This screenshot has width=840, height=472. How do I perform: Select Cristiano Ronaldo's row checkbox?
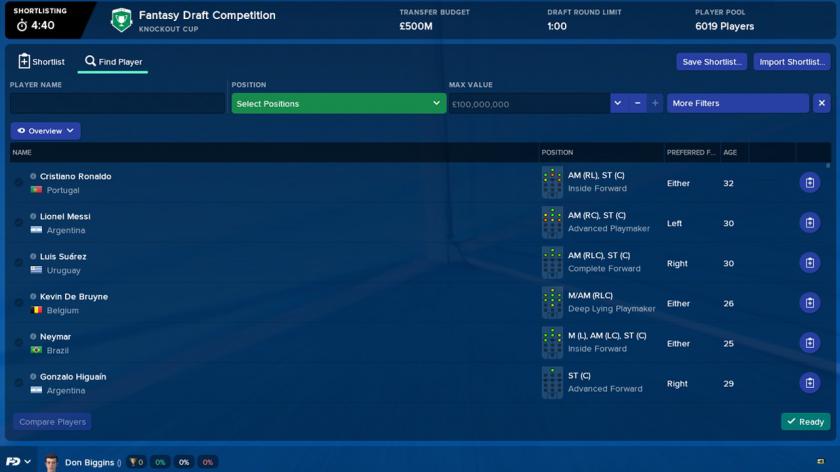19,183
